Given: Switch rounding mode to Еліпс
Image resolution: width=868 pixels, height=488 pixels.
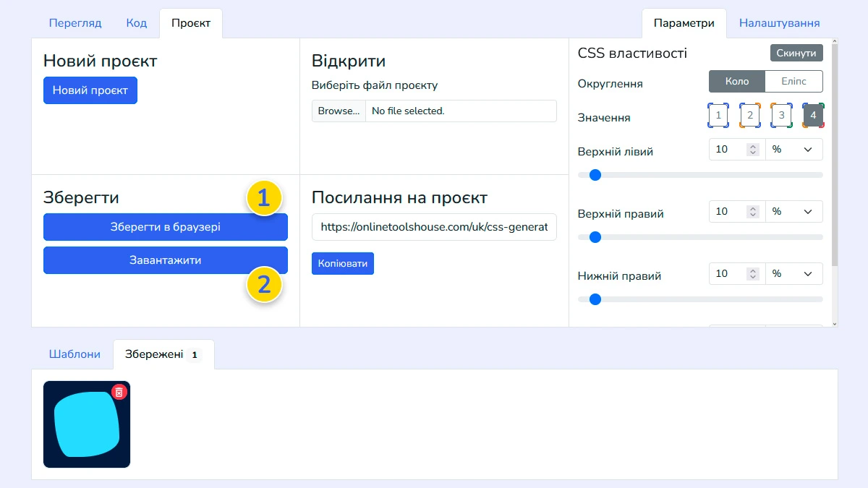Looking at the screenshot, I should click(x=793, y=81).
